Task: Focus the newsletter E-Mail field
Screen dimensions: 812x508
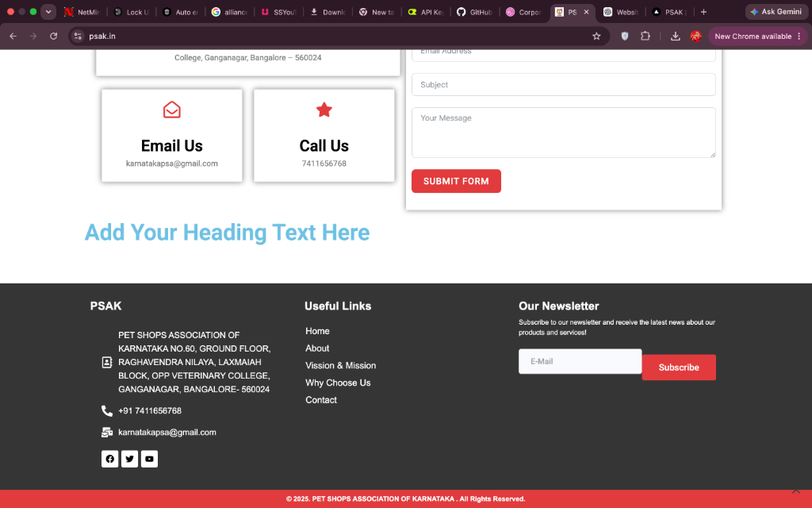Action: 580,361
